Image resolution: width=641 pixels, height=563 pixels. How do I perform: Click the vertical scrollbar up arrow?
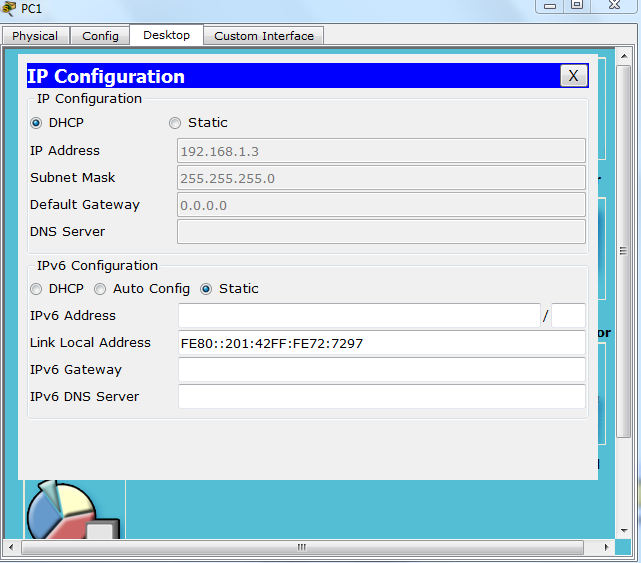(624, 56)
